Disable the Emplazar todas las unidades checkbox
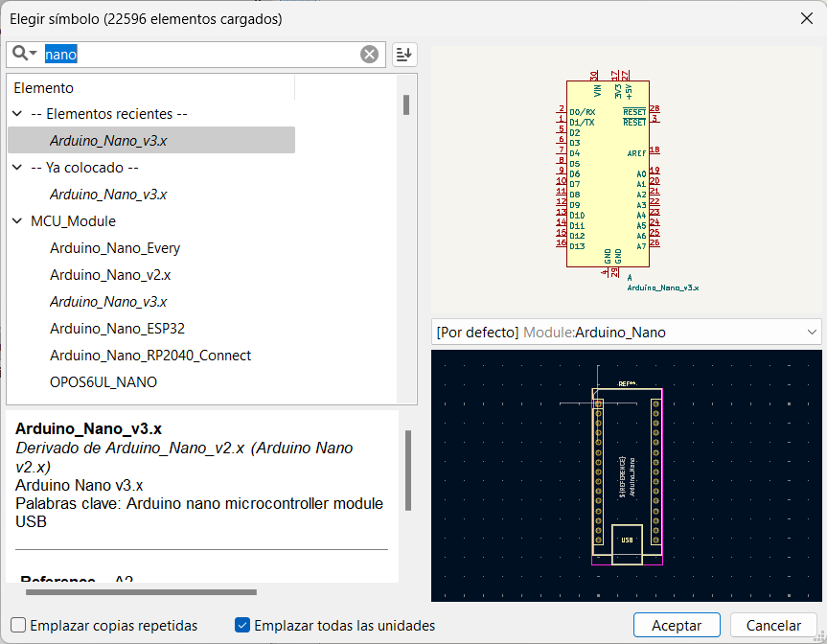This screenshot has width=827, height=644. point(242,625)
